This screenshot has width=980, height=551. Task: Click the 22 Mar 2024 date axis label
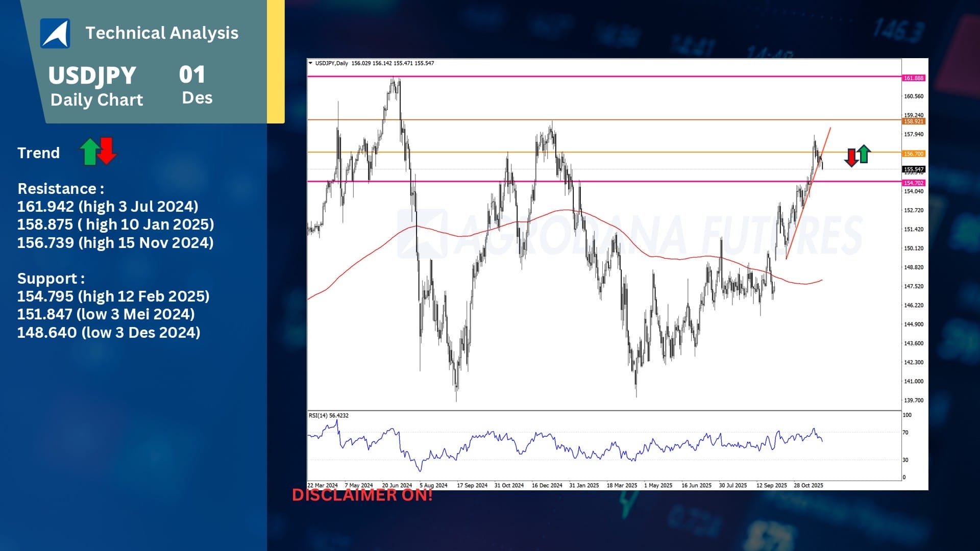pyautogui.click(x=323, y=485)
